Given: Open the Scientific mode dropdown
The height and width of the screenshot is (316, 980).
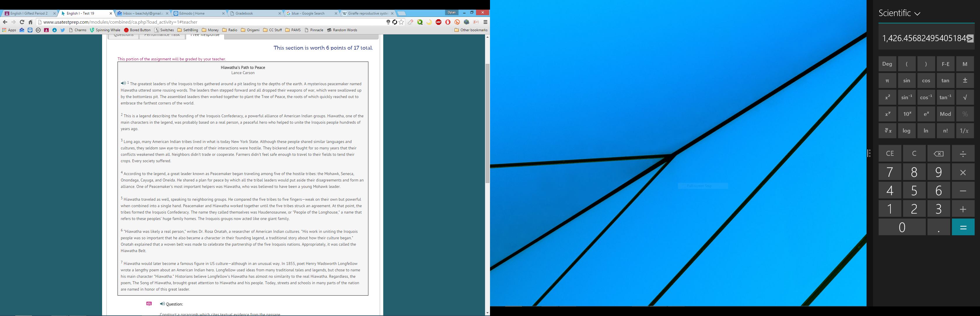Looking at the screenshot, I should click(x=899, y=13).
